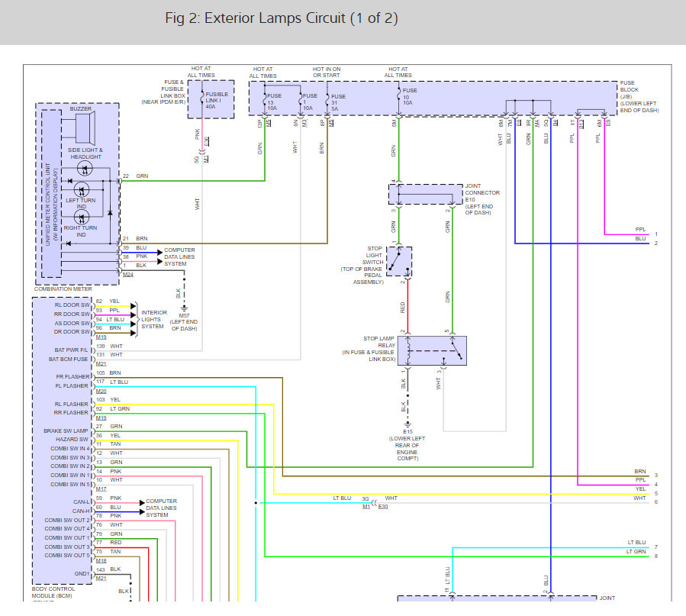This screenshot has height=616, width=686.
Task: Click the 'COMBINATION METER' label
Action: pyautogui.click(x=63, y=289)
